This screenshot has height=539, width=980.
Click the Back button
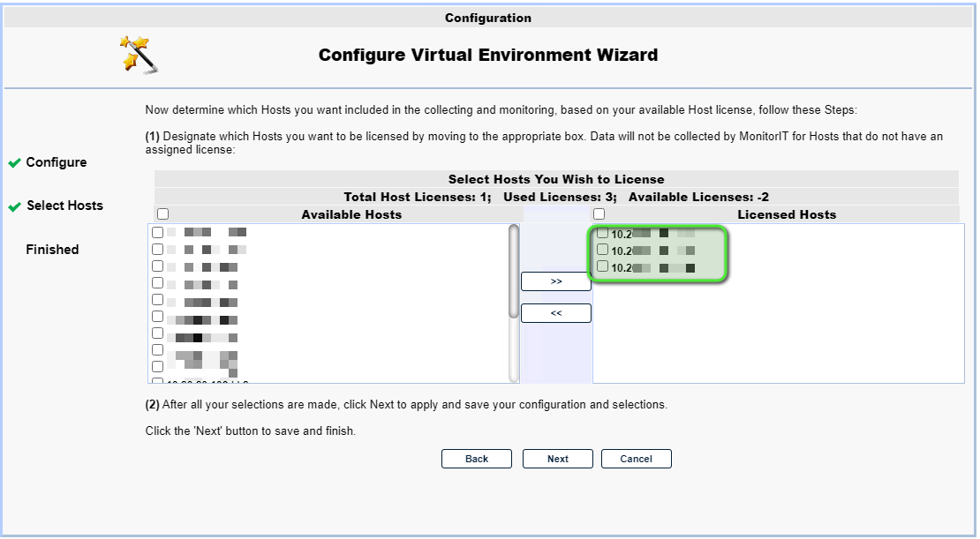click(476, 459)
